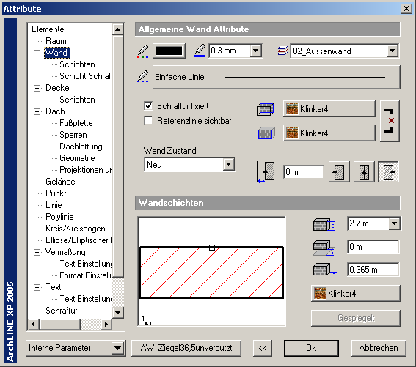Collapse the Wand tree node
The width and height of the screenshot is (416, 367).
point(37,51)
